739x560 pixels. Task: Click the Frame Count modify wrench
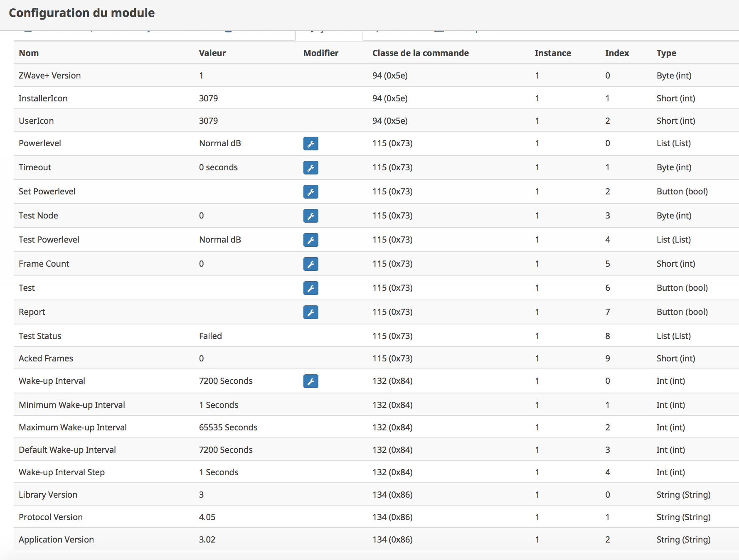[310, 264]
